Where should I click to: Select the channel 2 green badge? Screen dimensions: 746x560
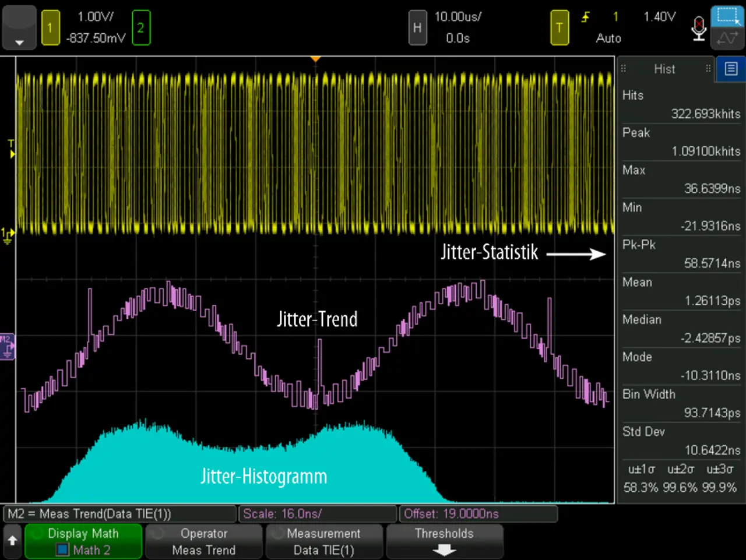coord(141,28)
